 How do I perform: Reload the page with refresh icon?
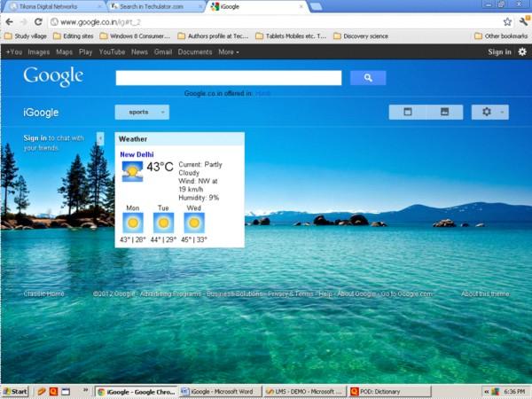38,22
